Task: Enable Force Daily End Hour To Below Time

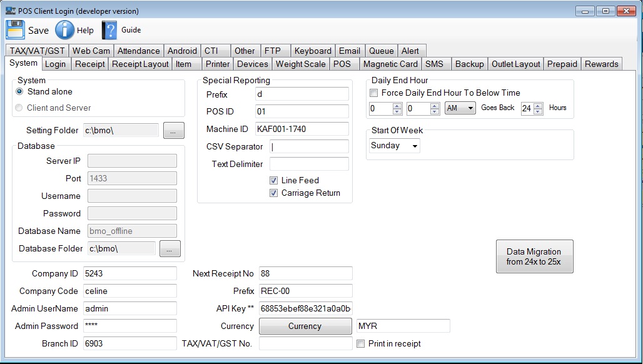Action: point(373,93)
